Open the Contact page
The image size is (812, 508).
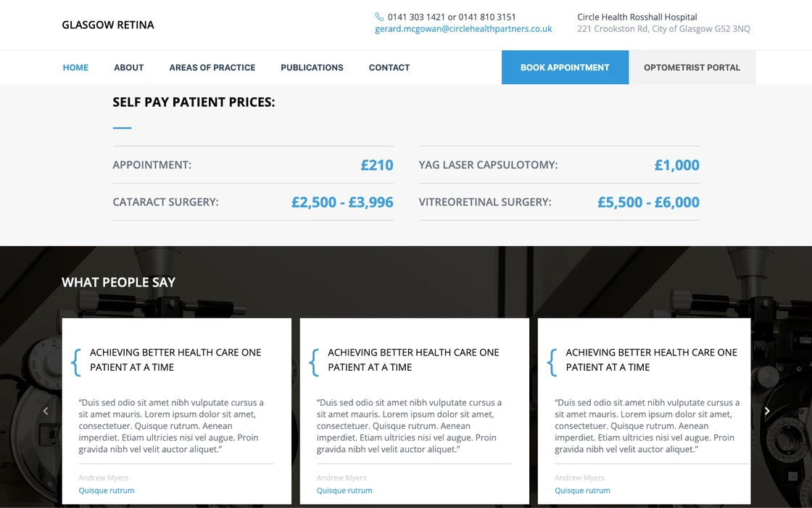click(x=389, y=67)
